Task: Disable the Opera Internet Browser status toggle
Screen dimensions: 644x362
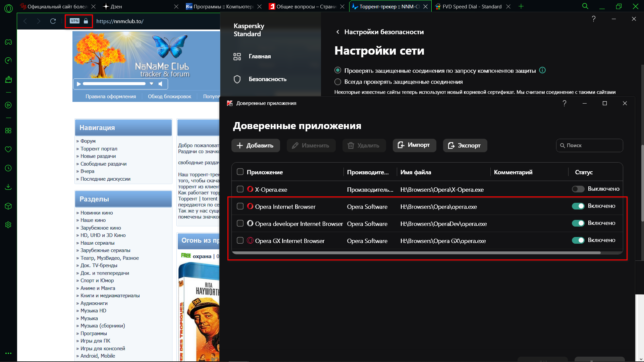Action: click(578, 206)
